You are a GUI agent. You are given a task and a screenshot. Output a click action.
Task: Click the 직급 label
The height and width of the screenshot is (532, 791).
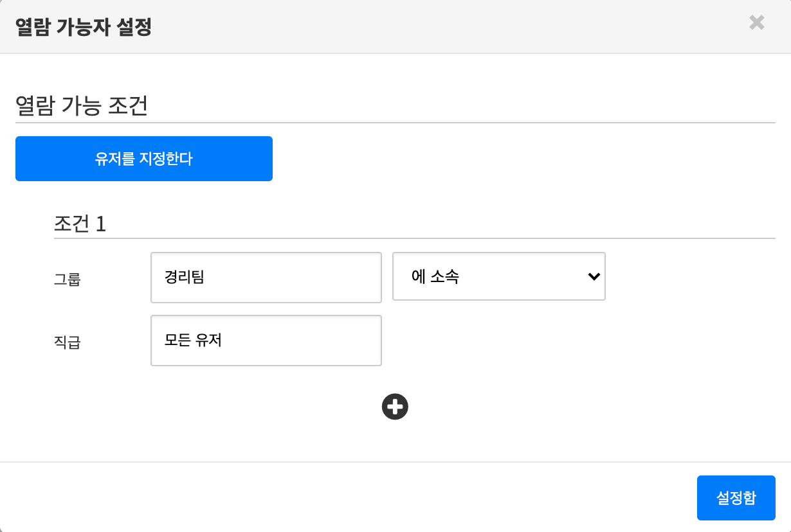68,342
